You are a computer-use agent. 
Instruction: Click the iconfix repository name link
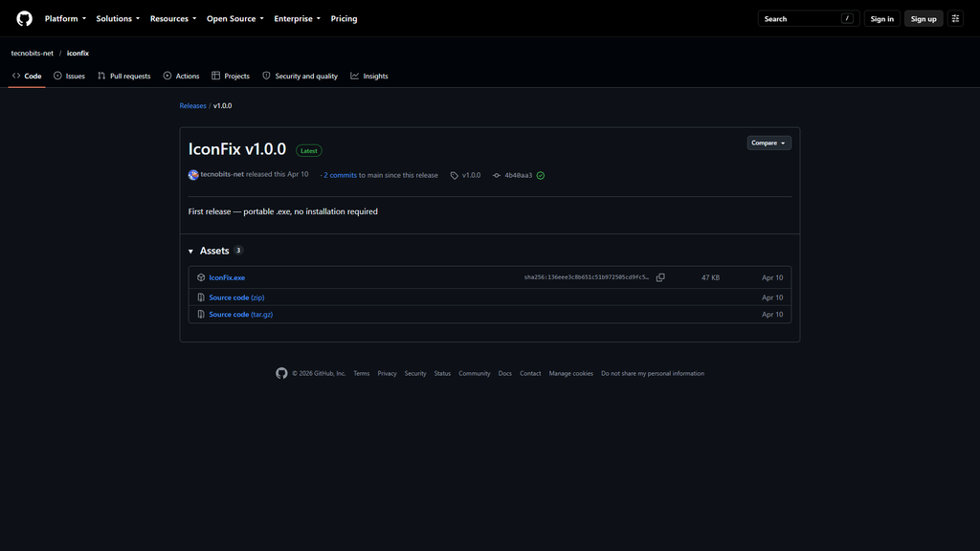click(x=78, y=54)
